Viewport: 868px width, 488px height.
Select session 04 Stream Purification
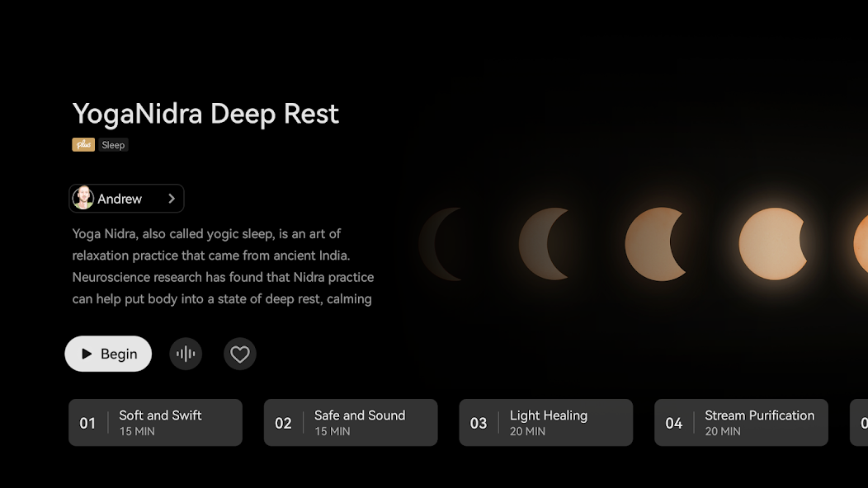[x=741, y=423]
